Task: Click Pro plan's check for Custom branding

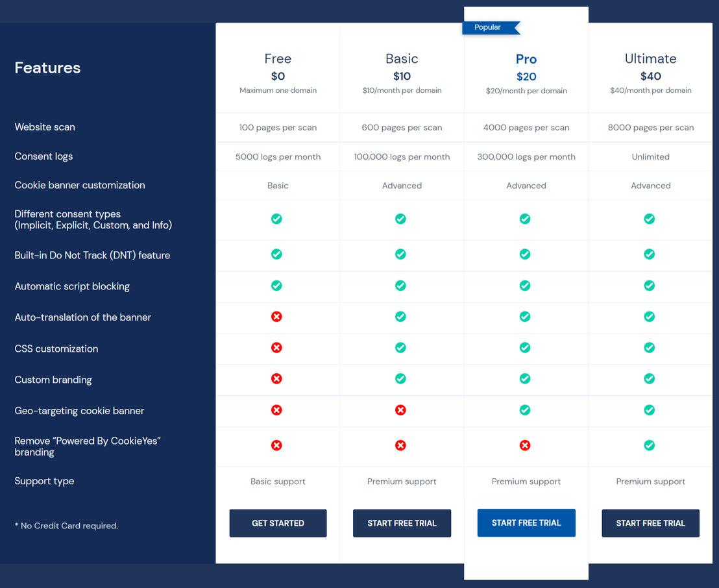Action: click(x=525, y=379)
